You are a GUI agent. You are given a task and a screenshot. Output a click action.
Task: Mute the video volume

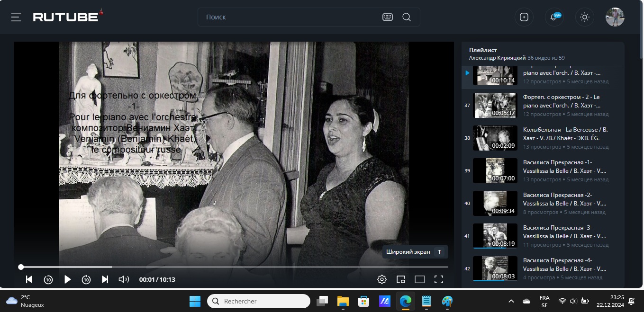[x=124, y=279]
